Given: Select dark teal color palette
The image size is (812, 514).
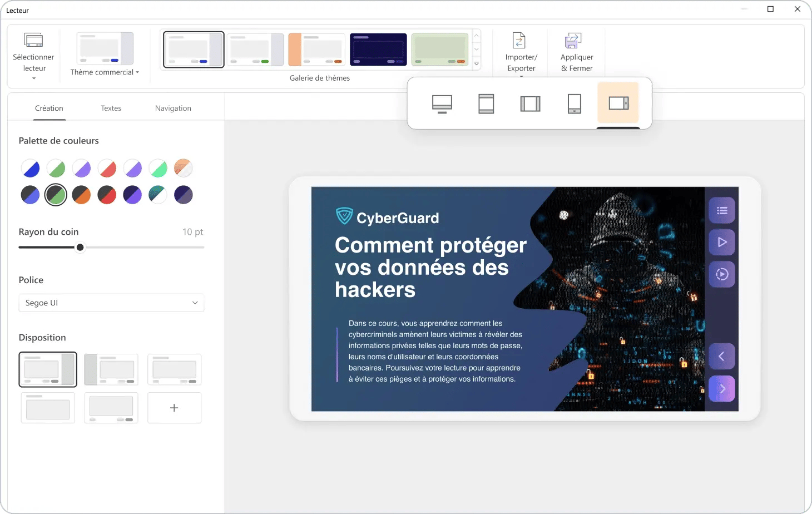Looking at the screenshot, I should click(x=158, y=195).
